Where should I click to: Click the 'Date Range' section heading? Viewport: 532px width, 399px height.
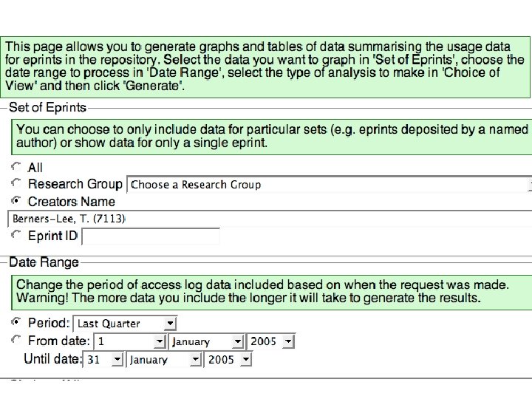[x=44, y=262]
